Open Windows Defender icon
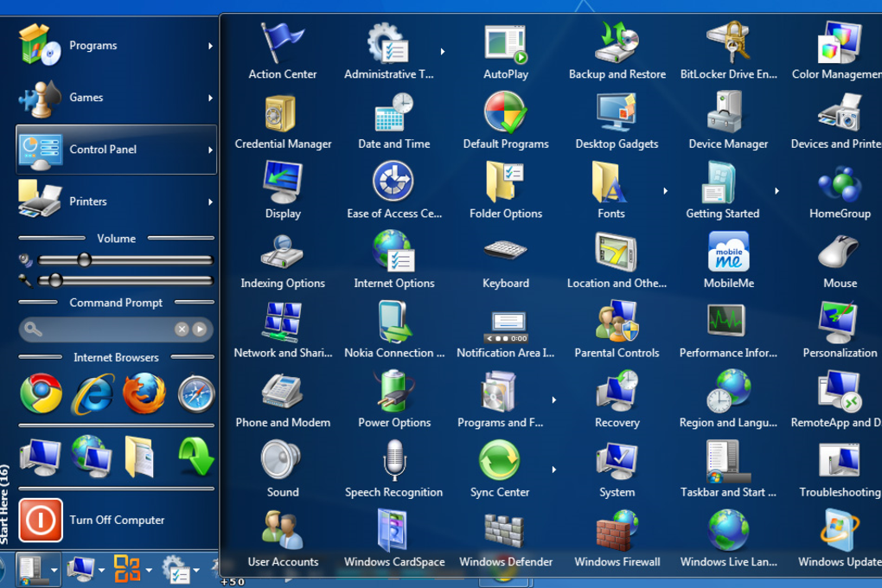The image size is (882, 588). pos(505,531)
